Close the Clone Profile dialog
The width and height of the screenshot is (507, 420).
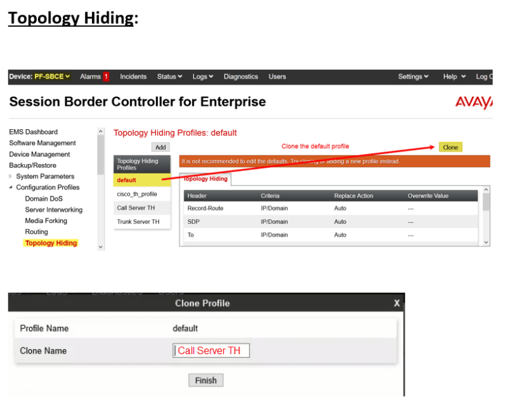(x=397, y=303)
